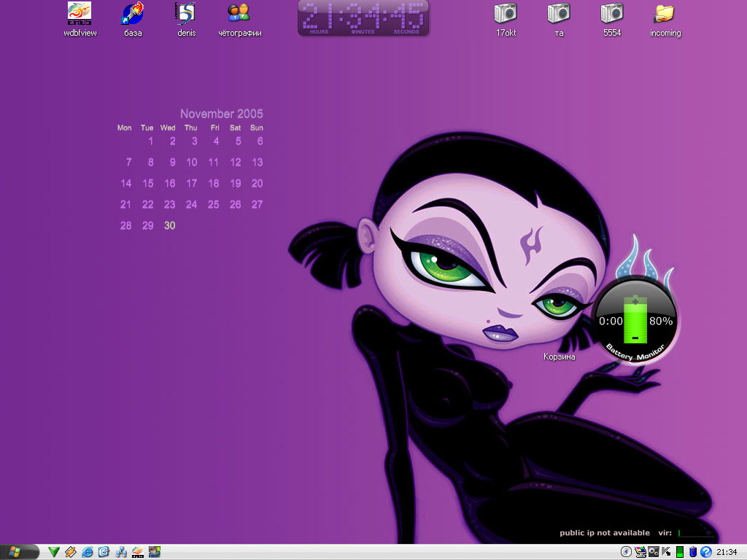Viewport: 747px width, 560px height.
Task: Launch the network computers quick launch icon
Action: pyautogui.click(x=121, y=552)
